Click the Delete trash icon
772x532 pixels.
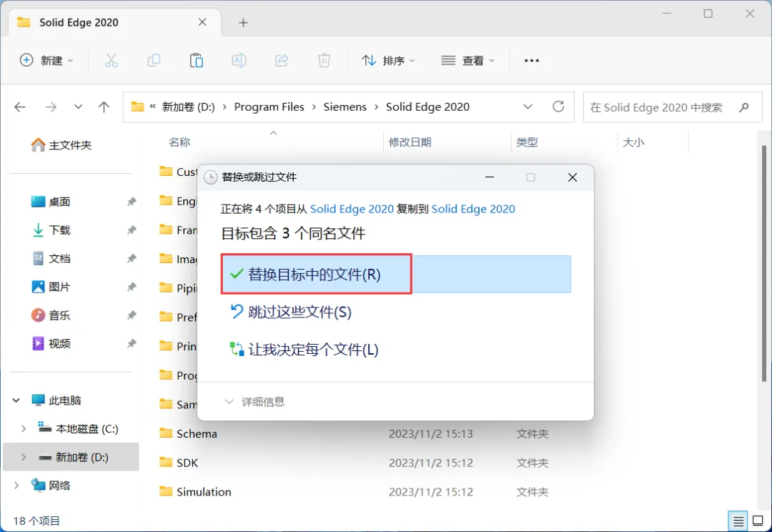[x=324, y=61]
